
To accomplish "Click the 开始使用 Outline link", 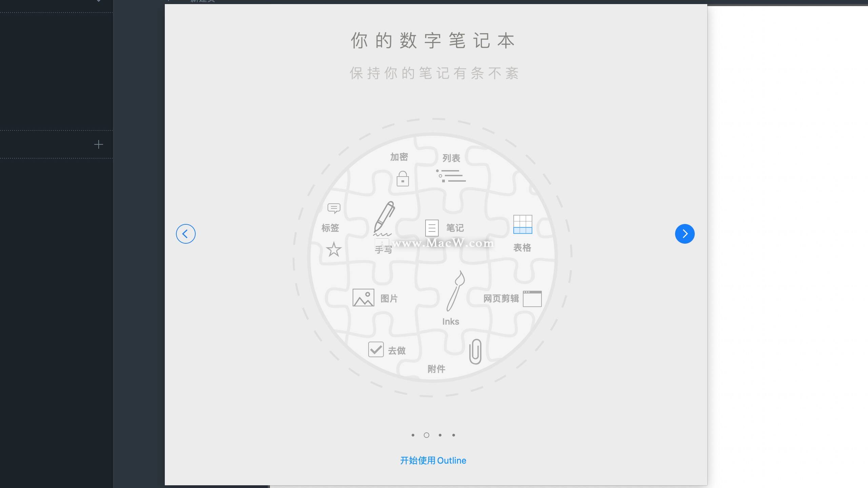I will click(x=433, y=460).
